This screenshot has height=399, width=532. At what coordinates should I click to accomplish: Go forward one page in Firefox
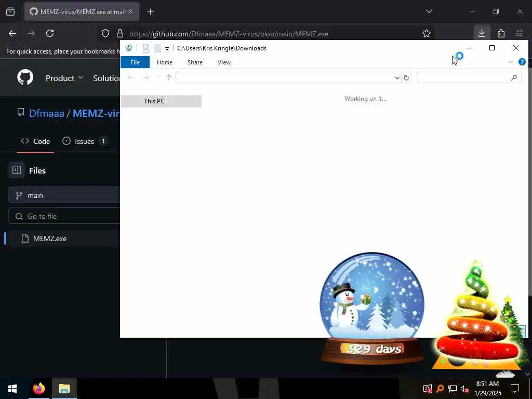pos(31,33)
